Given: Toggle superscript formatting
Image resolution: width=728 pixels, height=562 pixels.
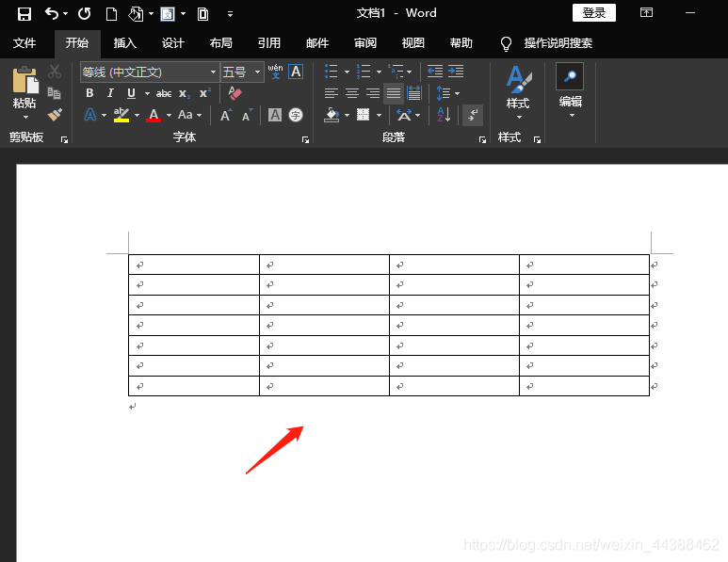Looking at the screenshot, I should click(204, 93).
